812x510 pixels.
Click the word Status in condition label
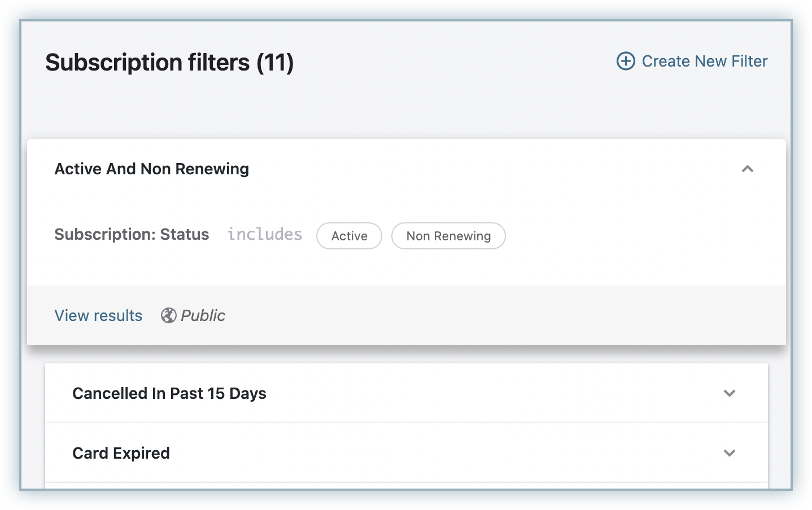pyautogui.click(x=185, y=234)
